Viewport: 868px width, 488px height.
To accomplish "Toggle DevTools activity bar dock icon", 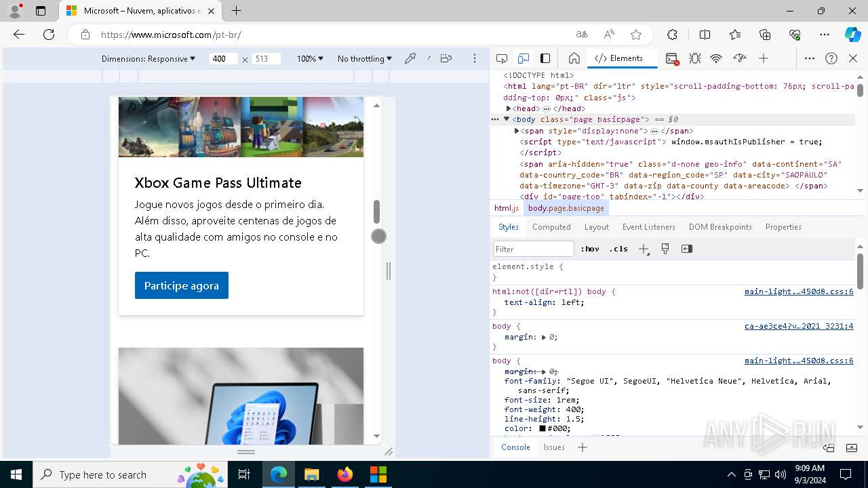I will [x=545, y=58].
